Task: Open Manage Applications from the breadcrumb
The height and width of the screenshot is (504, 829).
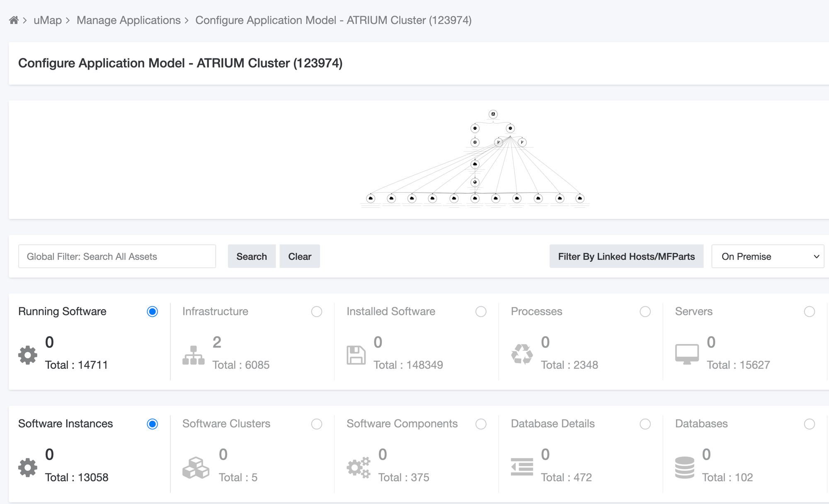Action: [x=128, y=19]
